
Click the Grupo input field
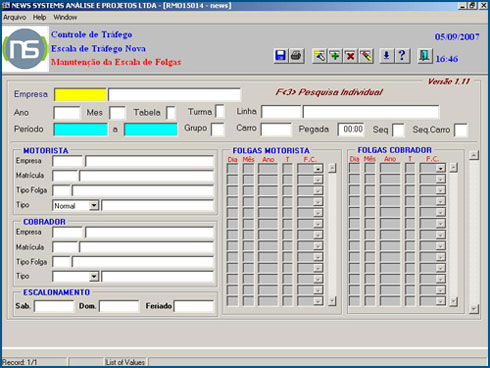click(218, 129)
